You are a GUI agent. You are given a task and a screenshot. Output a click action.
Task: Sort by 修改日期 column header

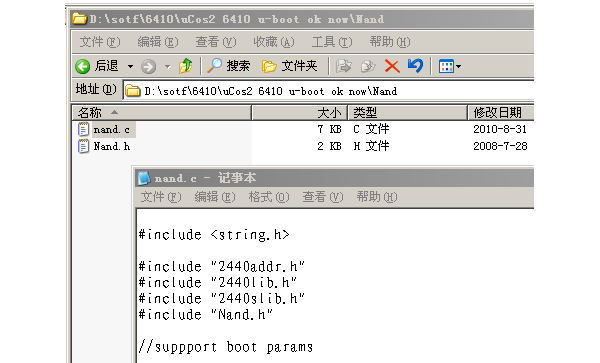pyautogui.click(x=501, y=113)
